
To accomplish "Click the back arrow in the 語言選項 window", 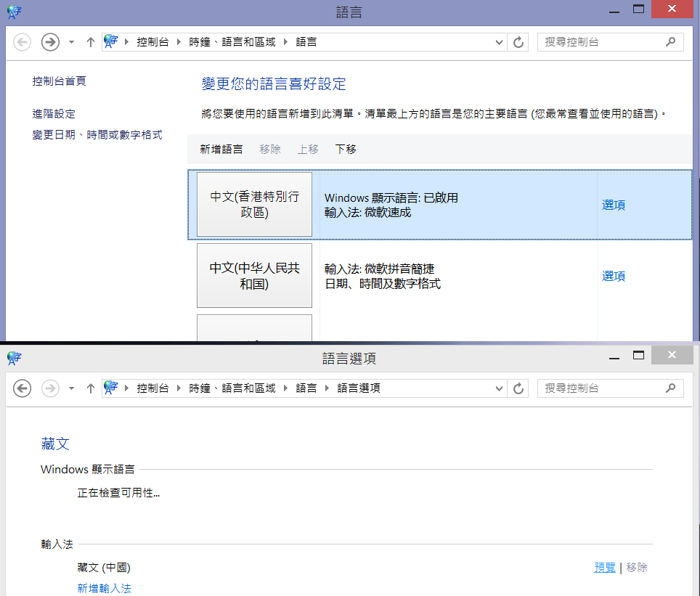I will pyautogui.click(x=22, y=388).
